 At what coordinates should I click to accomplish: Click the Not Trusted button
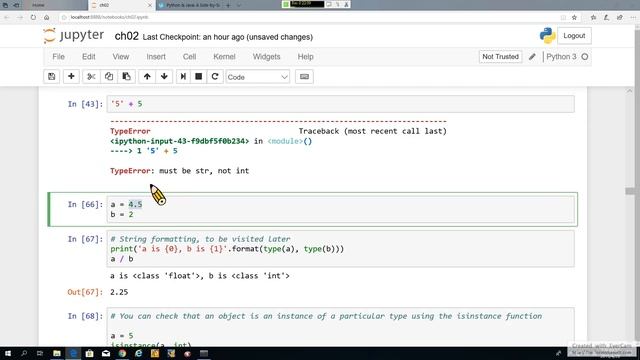tap(500, 57)
